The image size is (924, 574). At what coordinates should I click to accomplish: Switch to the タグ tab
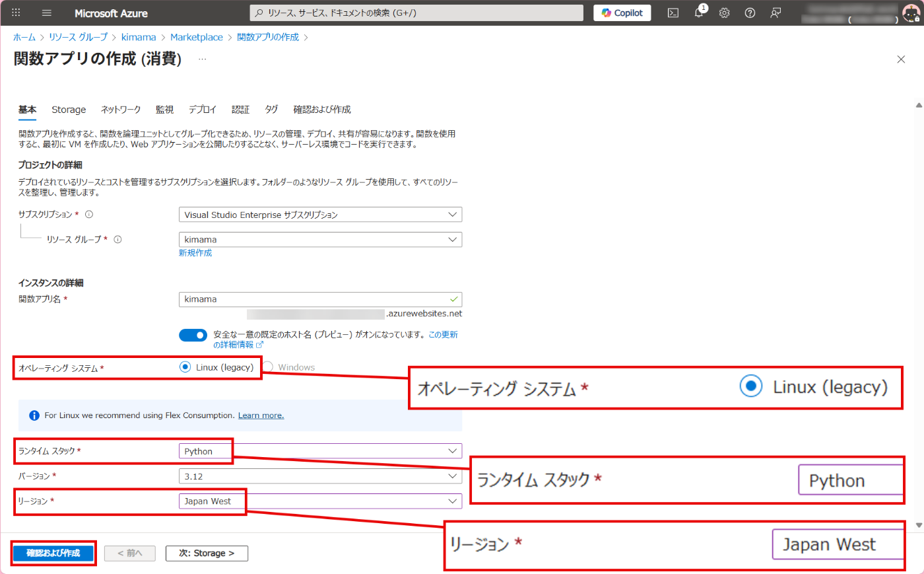tap(271, 110)
